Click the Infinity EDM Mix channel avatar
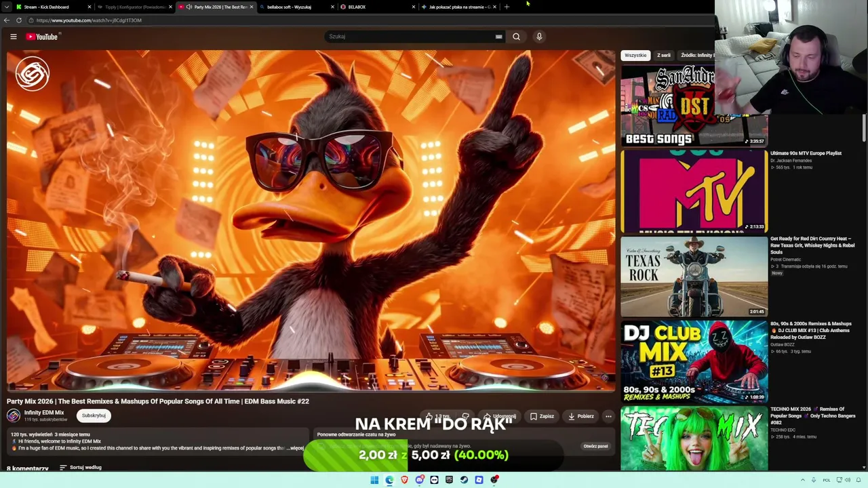 14,415
